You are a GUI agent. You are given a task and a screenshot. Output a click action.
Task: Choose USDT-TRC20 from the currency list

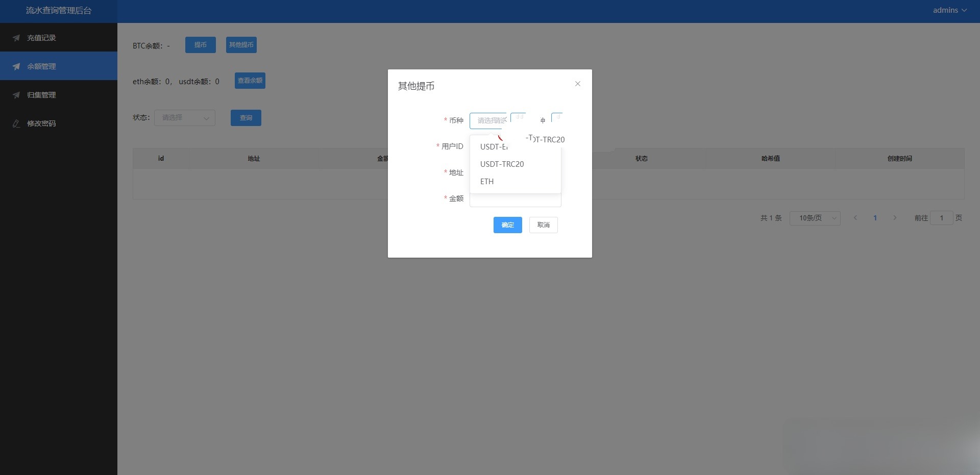coord(502,164)
